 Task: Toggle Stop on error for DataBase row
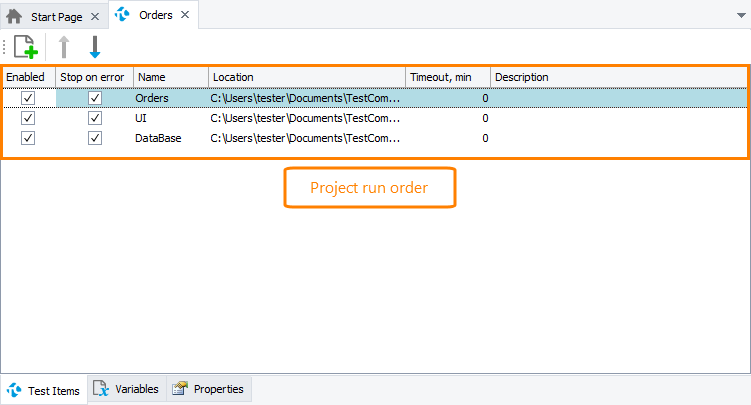(x=95, y=138)
